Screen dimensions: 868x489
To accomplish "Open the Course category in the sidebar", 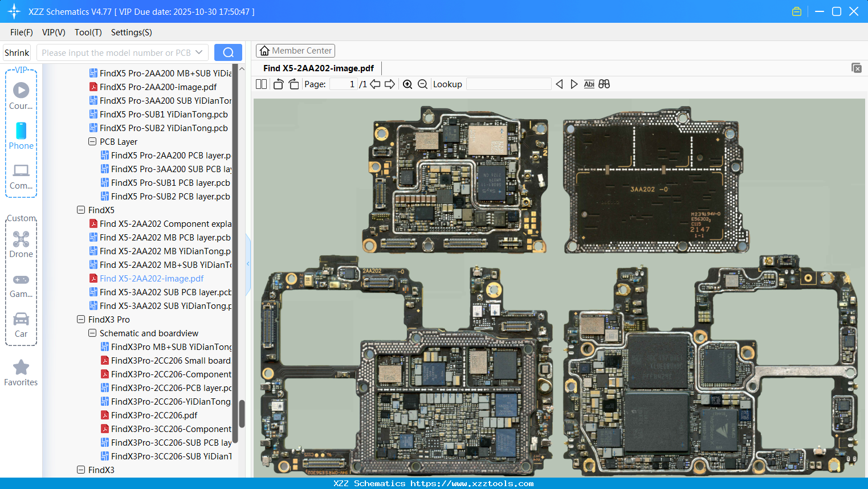I will (x=21, y=96).
